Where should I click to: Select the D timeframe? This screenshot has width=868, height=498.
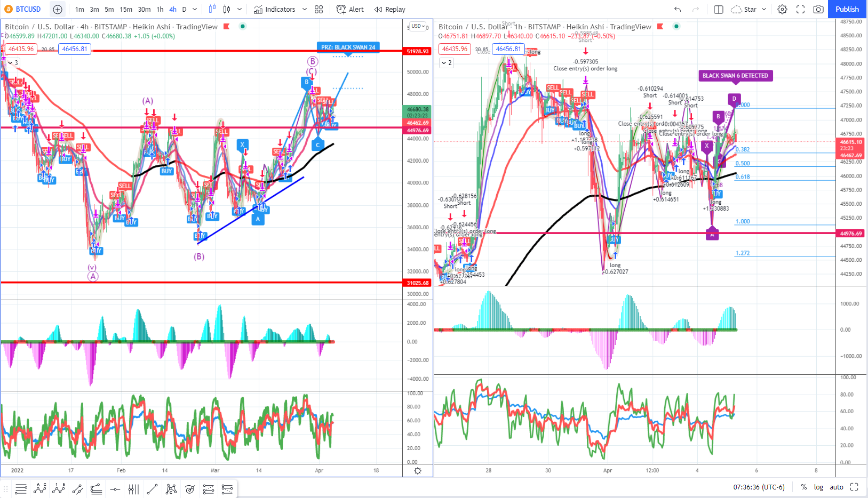click(184, 9)
